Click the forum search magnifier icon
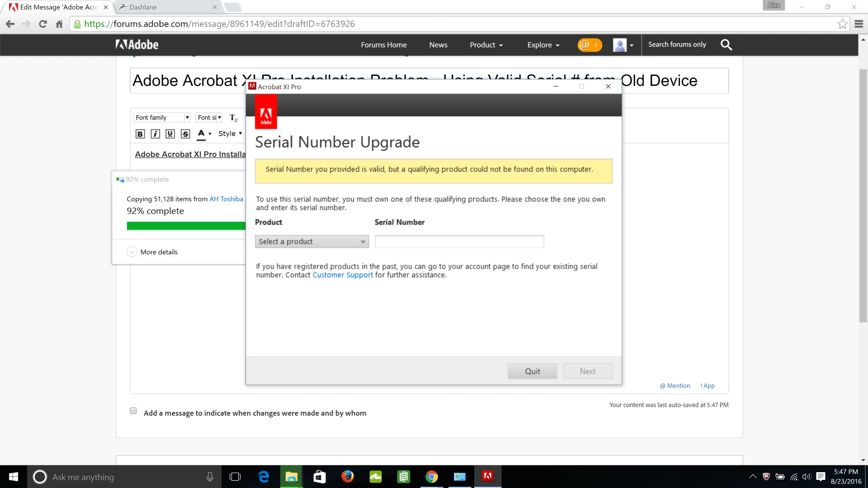The height and width of the screenshot is (488, 868). (726, 45)
